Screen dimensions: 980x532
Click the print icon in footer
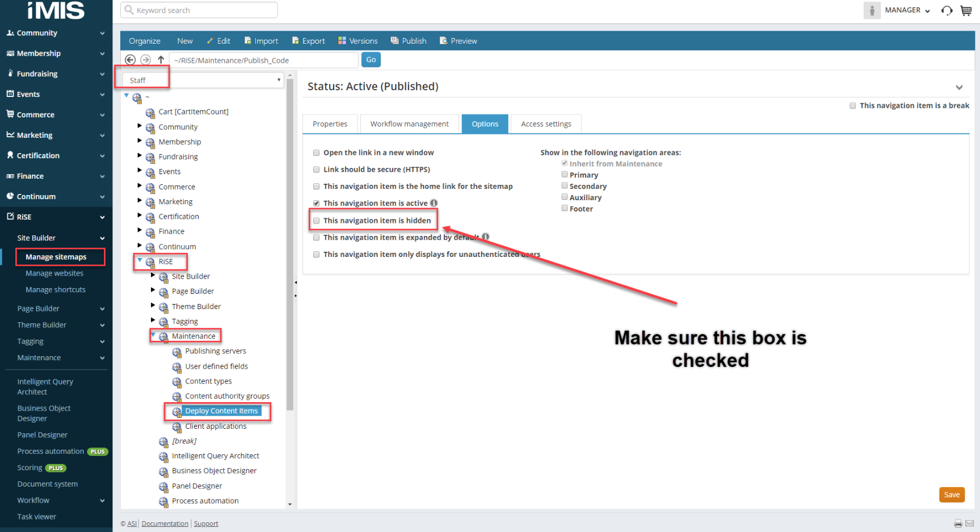[958, 523]
